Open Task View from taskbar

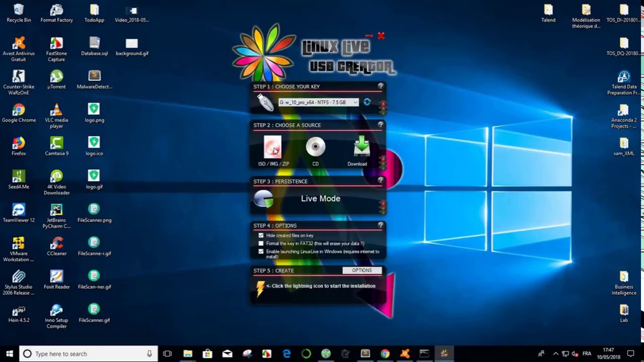(168, 353)
